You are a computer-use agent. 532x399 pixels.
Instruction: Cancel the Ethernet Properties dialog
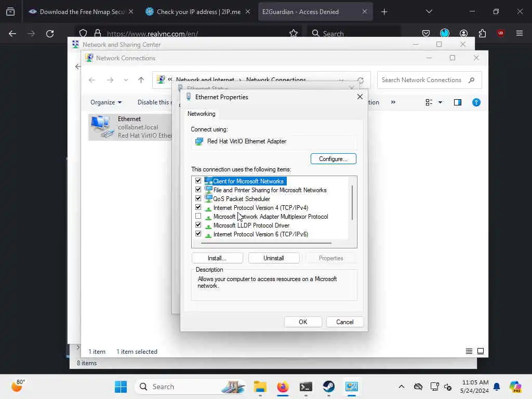[x=345, y=322]
